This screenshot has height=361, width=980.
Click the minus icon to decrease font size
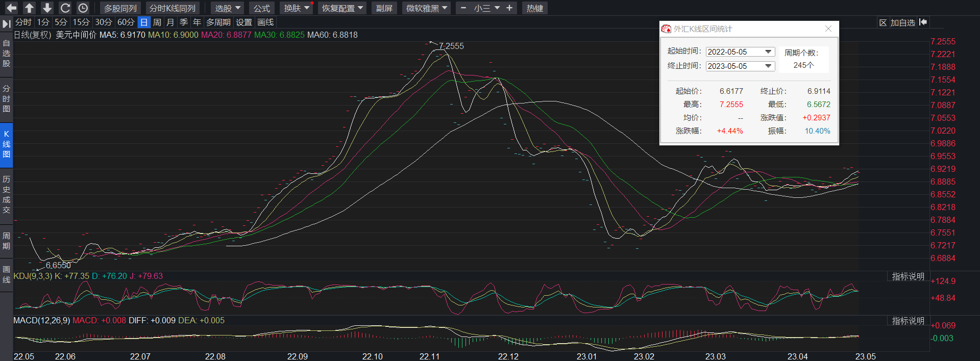[x=463, y=8]
